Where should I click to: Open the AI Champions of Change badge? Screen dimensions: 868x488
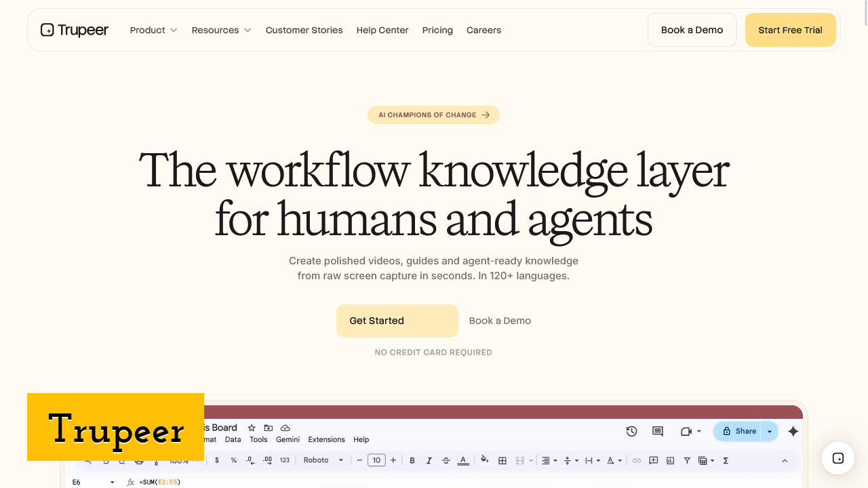[x=433, y=115]
